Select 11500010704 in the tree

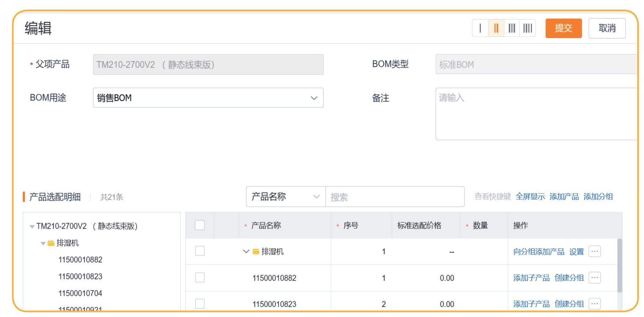click(80, 293)
